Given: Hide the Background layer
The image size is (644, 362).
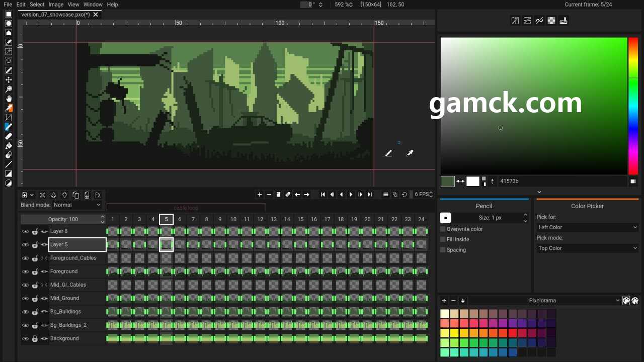Looking at the screenshot, I should 25,338.
